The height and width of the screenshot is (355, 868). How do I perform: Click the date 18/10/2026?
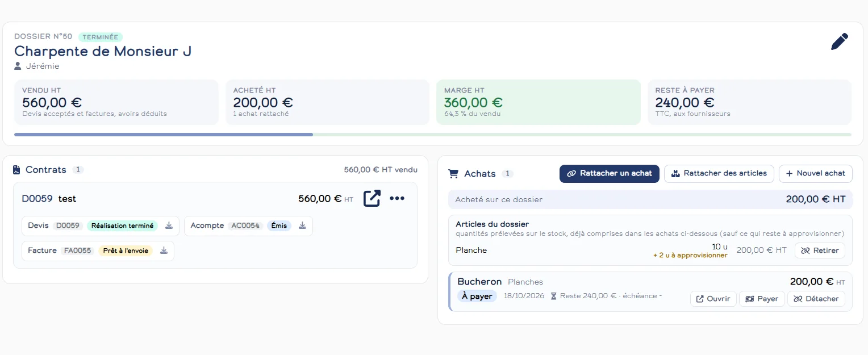tap(524, 296)
